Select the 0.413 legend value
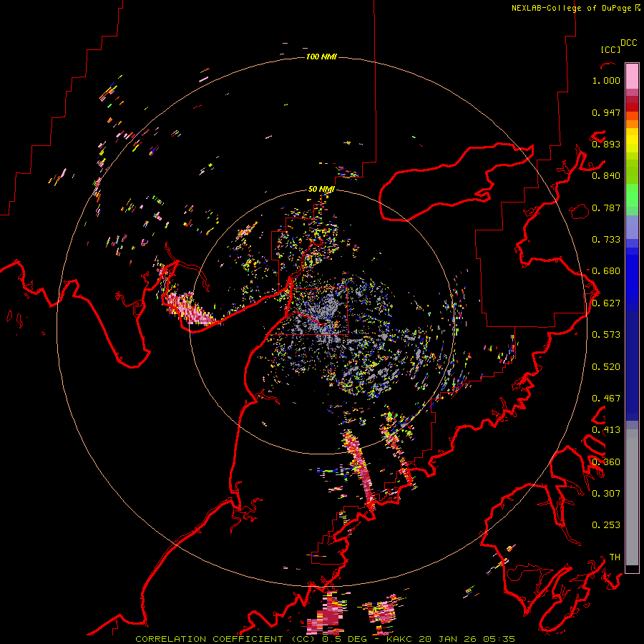The width and height of the screenshot is (644, 644). pyautogui.click(x=606, y=430)
